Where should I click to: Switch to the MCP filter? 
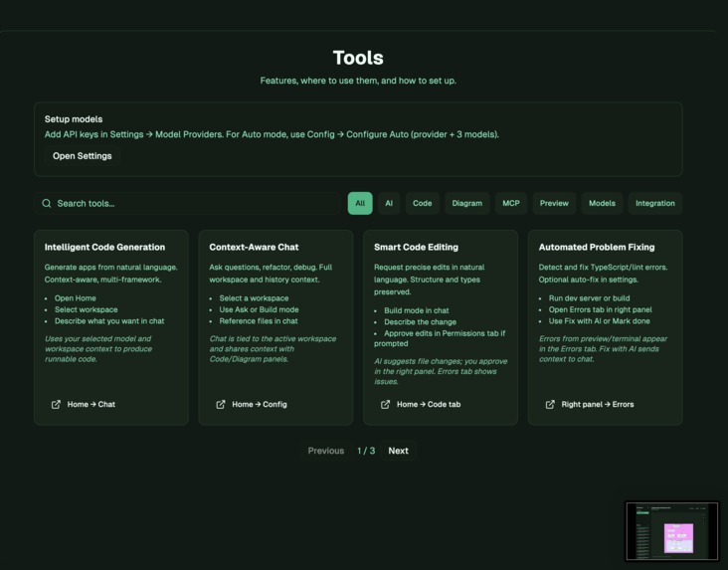tap(511, 204)
